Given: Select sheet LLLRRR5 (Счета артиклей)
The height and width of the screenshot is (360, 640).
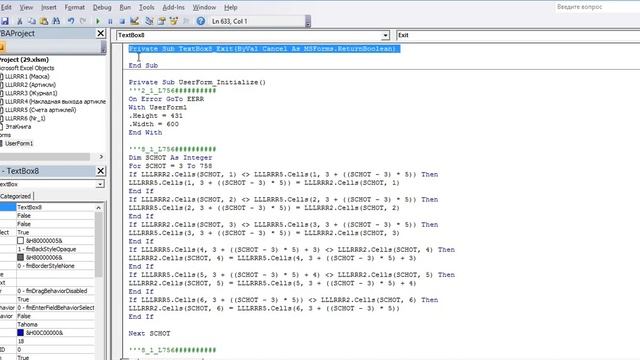Looking at the screenshot, I should (40, 110).
